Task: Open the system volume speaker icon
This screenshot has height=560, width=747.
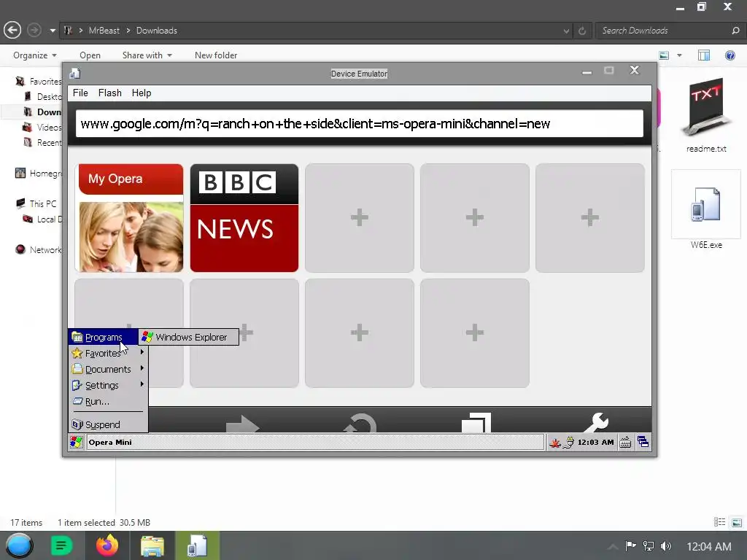Action: coord(666,546)
